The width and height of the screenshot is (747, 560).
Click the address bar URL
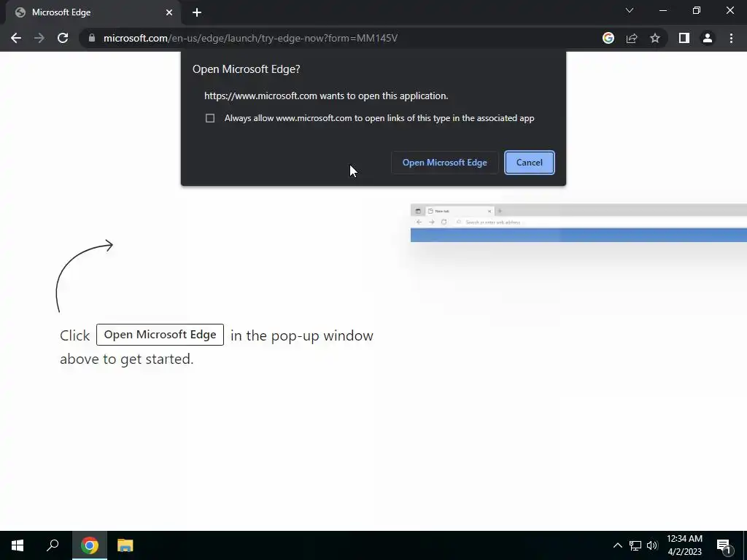click(x=251, y=38)
